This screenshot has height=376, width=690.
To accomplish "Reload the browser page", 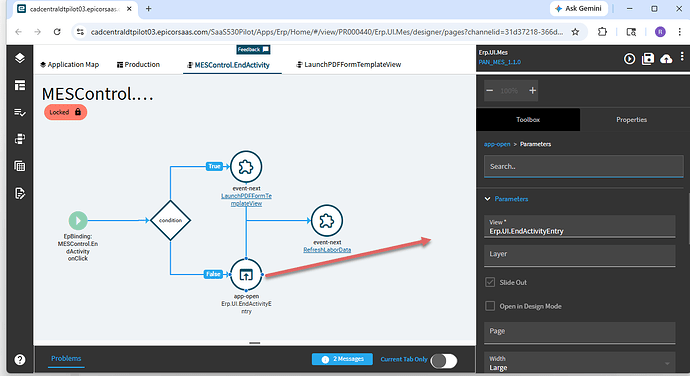I will click(57, 32).
